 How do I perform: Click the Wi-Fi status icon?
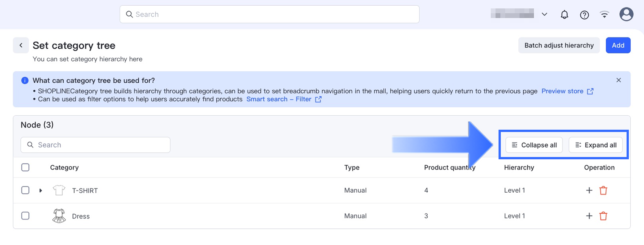(x=605, y=15)
